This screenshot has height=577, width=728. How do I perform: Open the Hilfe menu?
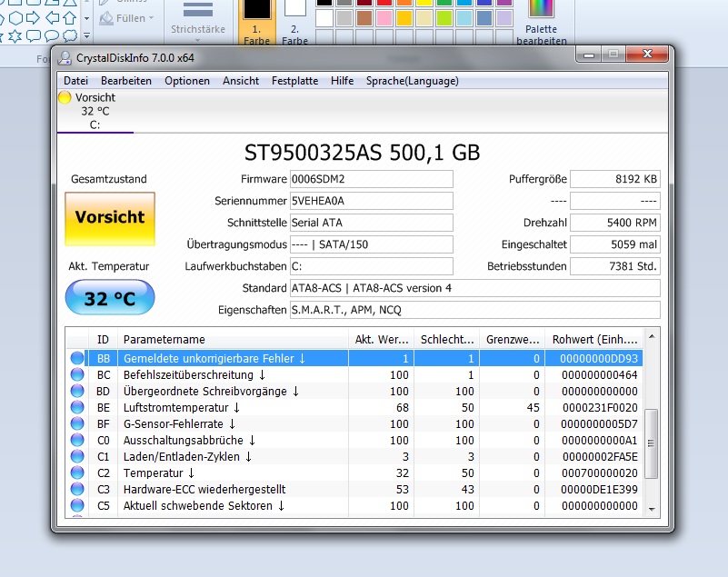(x=342, y=81)
